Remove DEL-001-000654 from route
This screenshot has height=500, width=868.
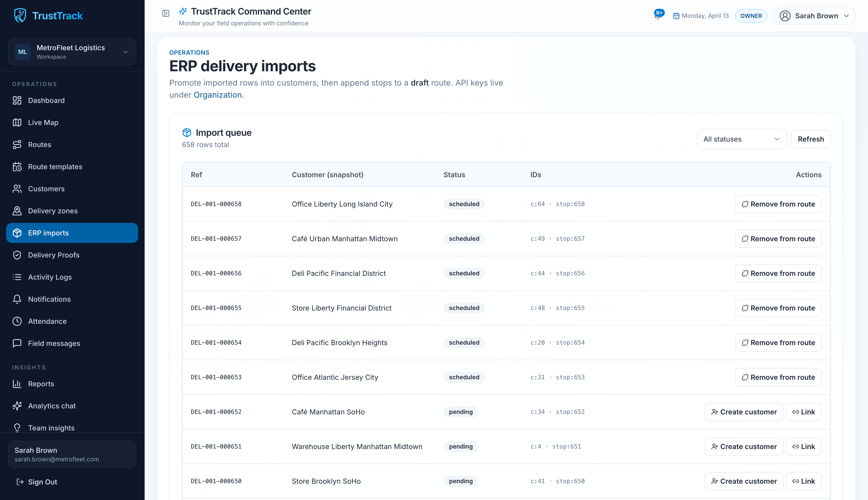(778, 343)
